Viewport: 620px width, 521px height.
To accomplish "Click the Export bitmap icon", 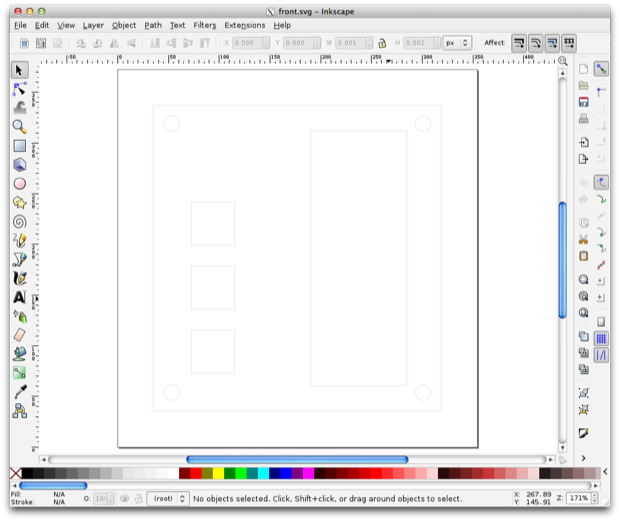I will (584, 159).
